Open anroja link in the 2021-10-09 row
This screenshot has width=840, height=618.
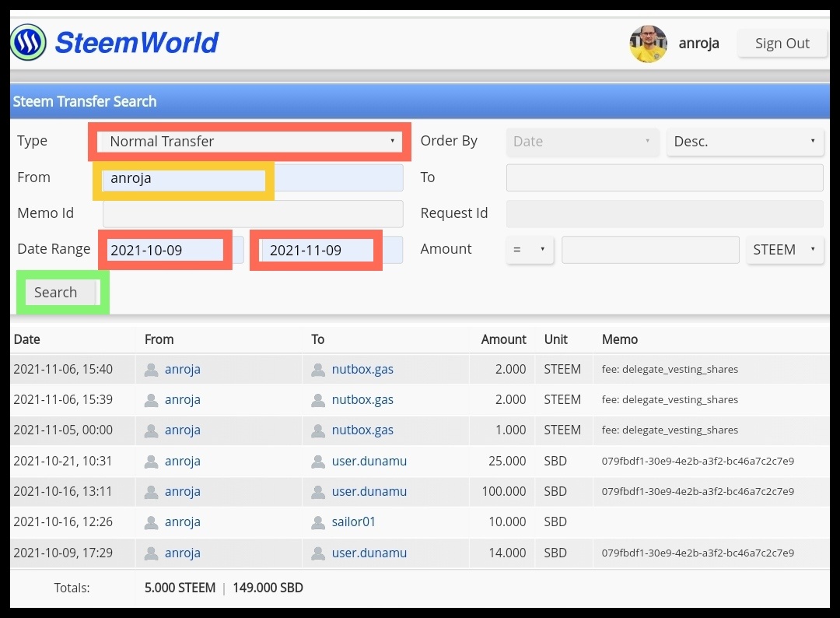[183, 553]
